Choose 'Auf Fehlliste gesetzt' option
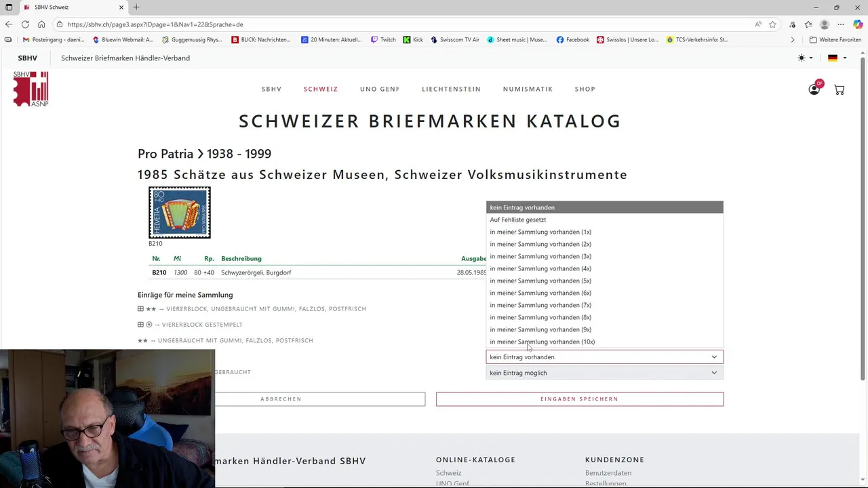868x488 pixels. [x=605, y=220]
